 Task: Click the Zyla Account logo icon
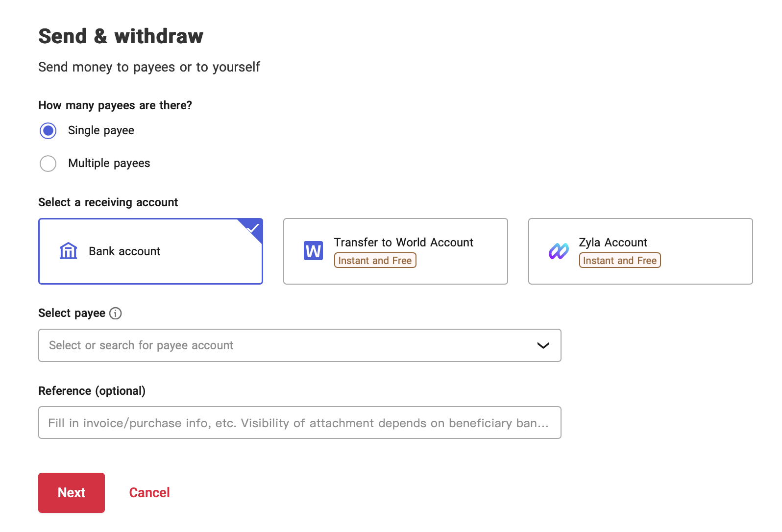(x=559, y=251)
